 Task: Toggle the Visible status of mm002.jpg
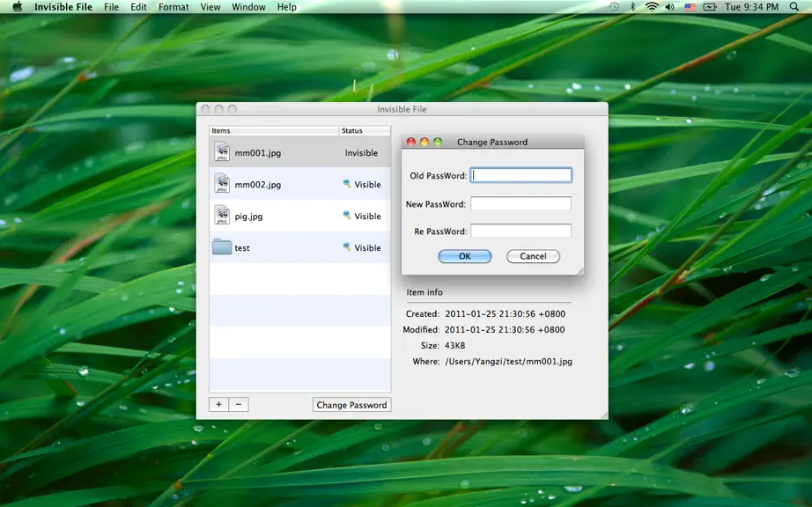pos(362,184)
